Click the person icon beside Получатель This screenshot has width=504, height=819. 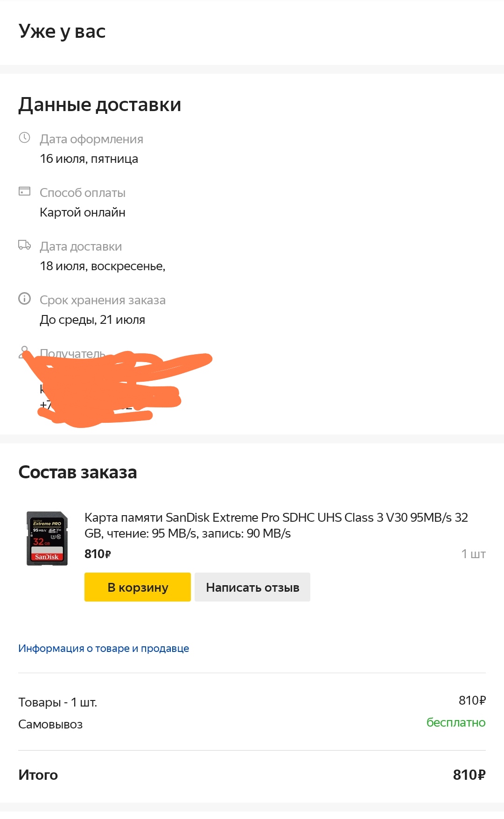[24, 351]
